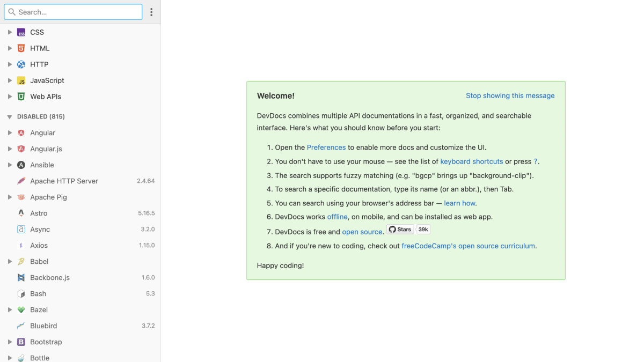Select the Bluebird documentation entry
The width and height of the screenshot is (644, 362).
(x=80, y=326)
